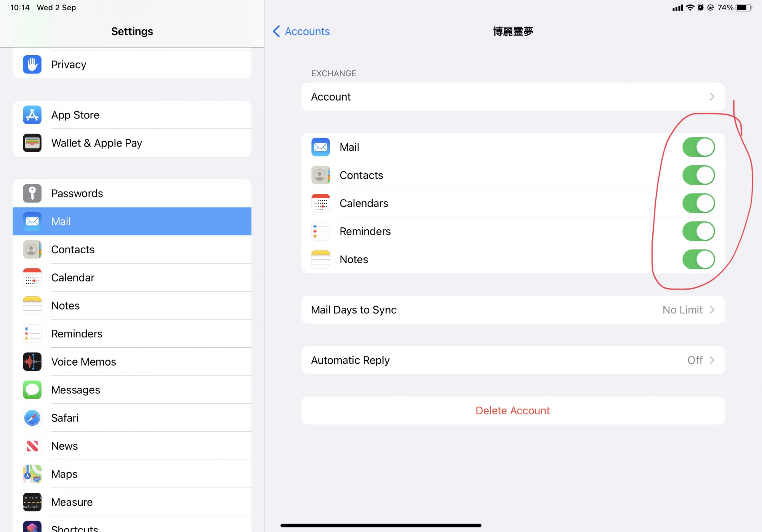Tap the home indicator bar
This screenshot has width=762, height=532.
point(381,525)
